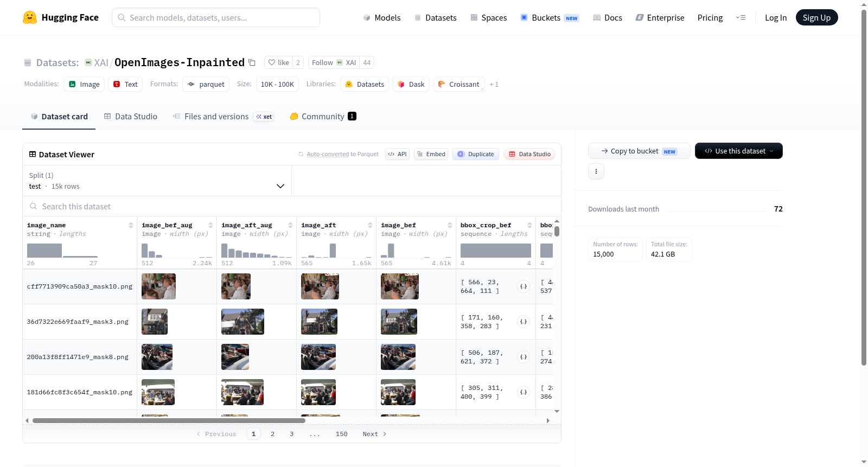Open the API button in Dataset Viewer
Image resolution: width=868 pixels, height=467 pixels.
pyautogui.click(x=397, y=154)
